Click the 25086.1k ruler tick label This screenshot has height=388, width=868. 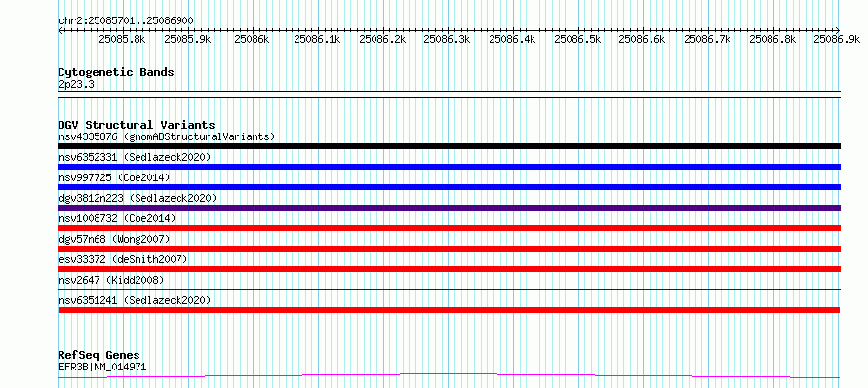pos(317,39)
